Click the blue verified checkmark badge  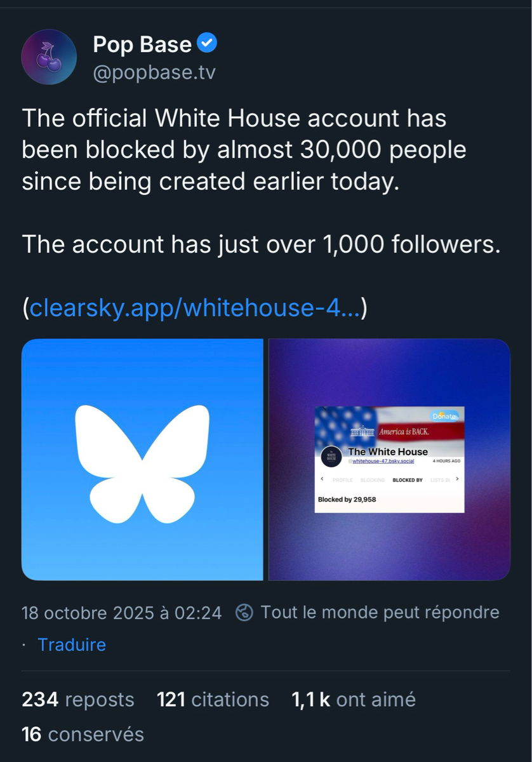coord(208,43)
